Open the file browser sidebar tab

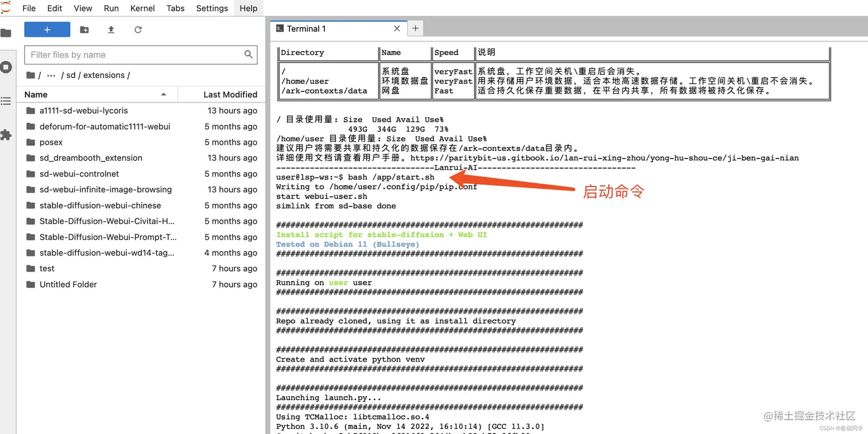point(6,33)
